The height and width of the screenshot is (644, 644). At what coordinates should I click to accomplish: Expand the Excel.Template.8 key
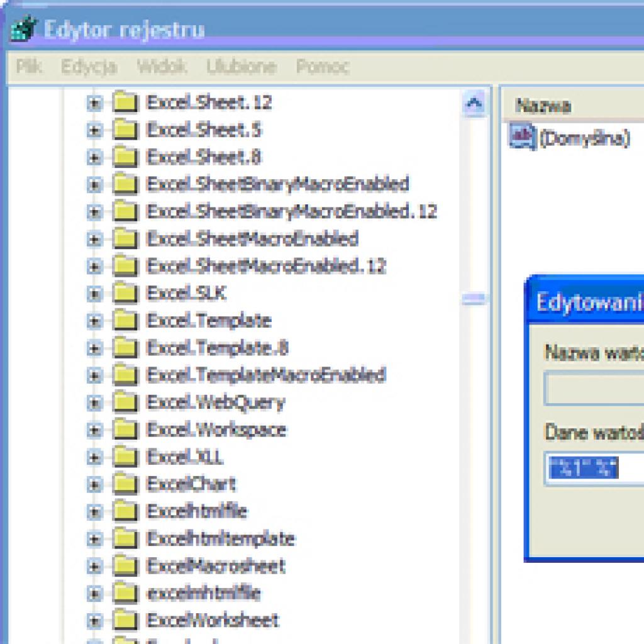point(94,348)
